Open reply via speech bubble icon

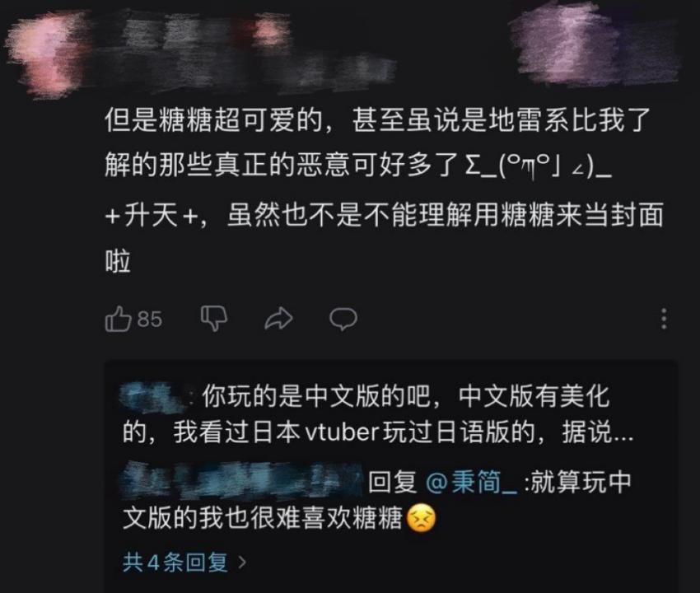click(x=343, y=319)
